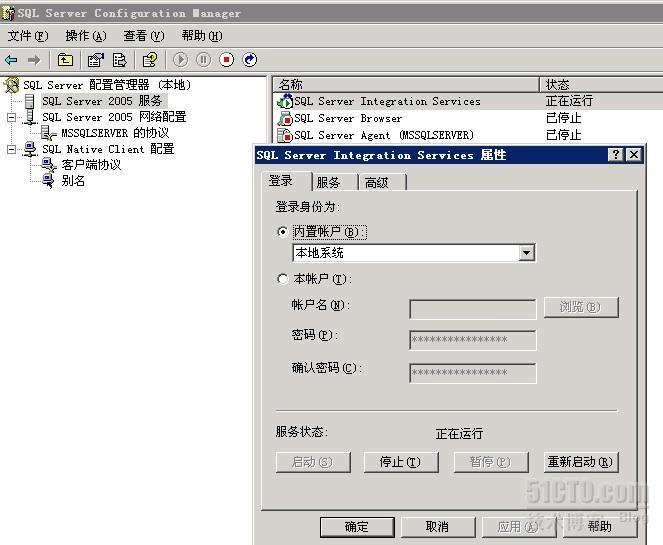Click the 客户端协议 node icon
Viewport: 663px width, 545px height.
coord(49,165)
